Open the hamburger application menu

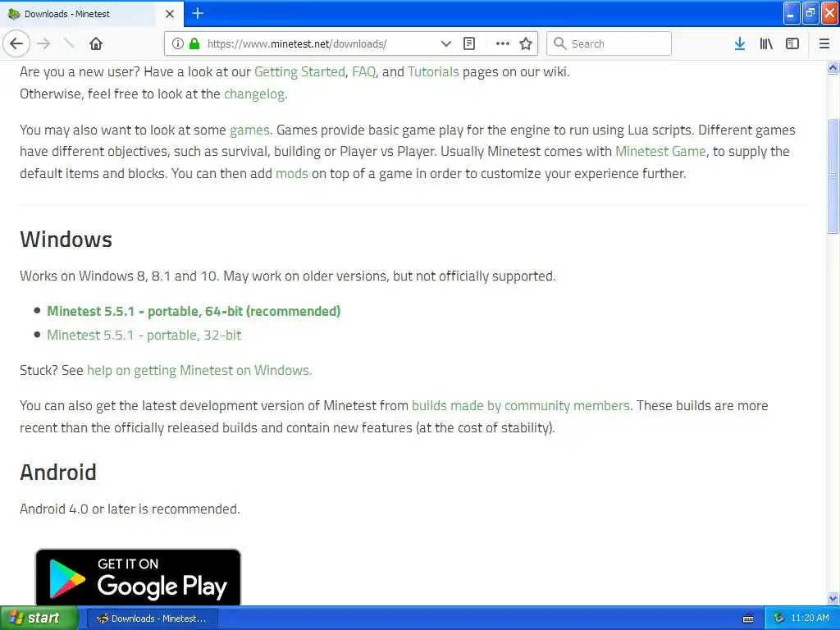point(824,44)
